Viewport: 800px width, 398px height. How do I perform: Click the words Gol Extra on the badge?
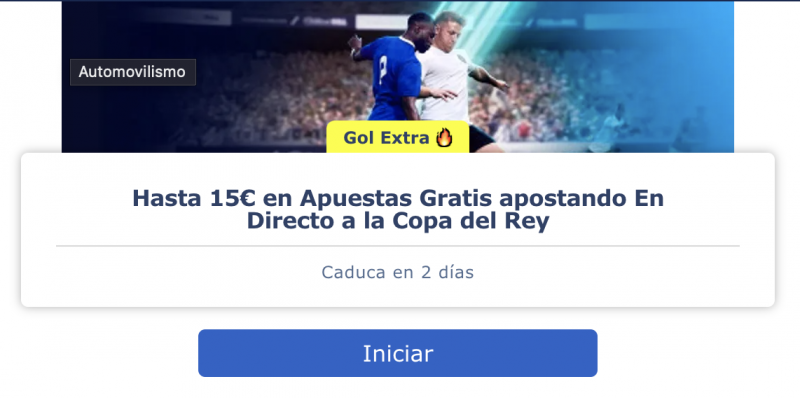[386, 138]
